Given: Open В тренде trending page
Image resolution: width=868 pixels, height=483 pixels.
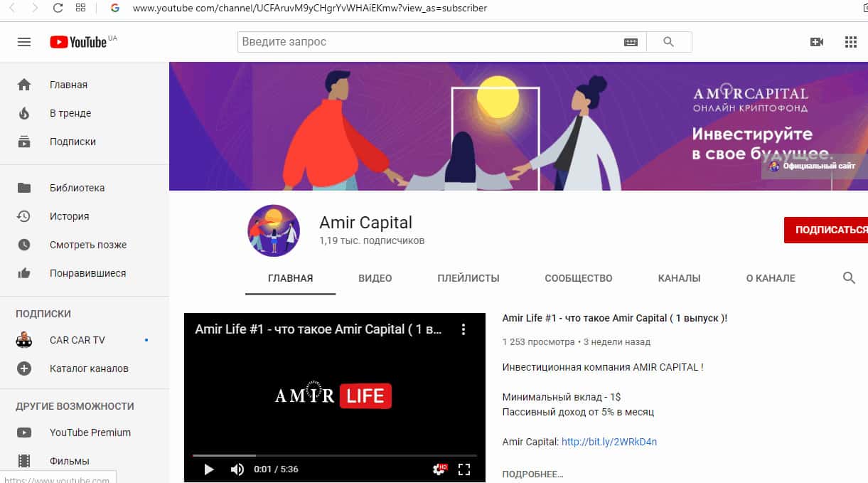Looking at the screenshot, I should (x=85, y=113).
